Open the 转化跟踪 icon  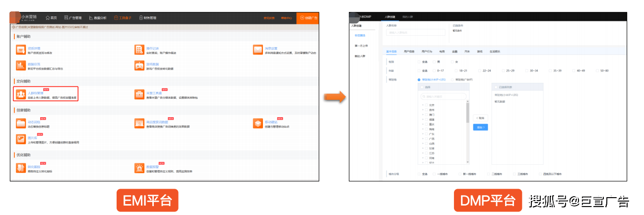click(x=20, y=168)
